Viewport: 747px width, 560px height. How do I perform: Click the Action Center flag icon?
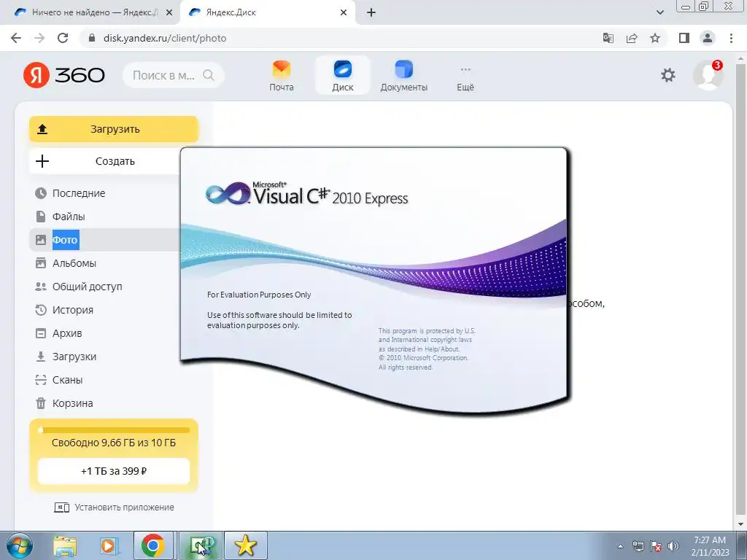click(656, 545)
